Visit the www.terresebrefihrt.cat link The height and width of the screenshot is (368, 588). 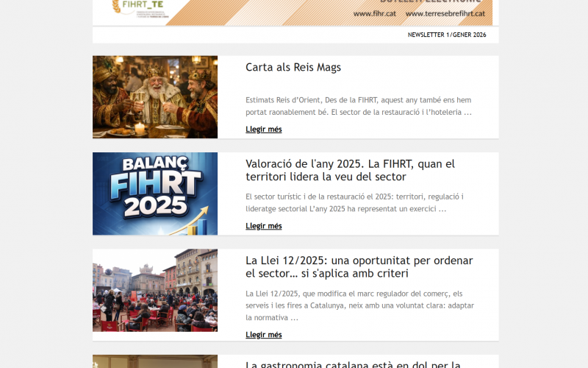[x=444, y=13]
